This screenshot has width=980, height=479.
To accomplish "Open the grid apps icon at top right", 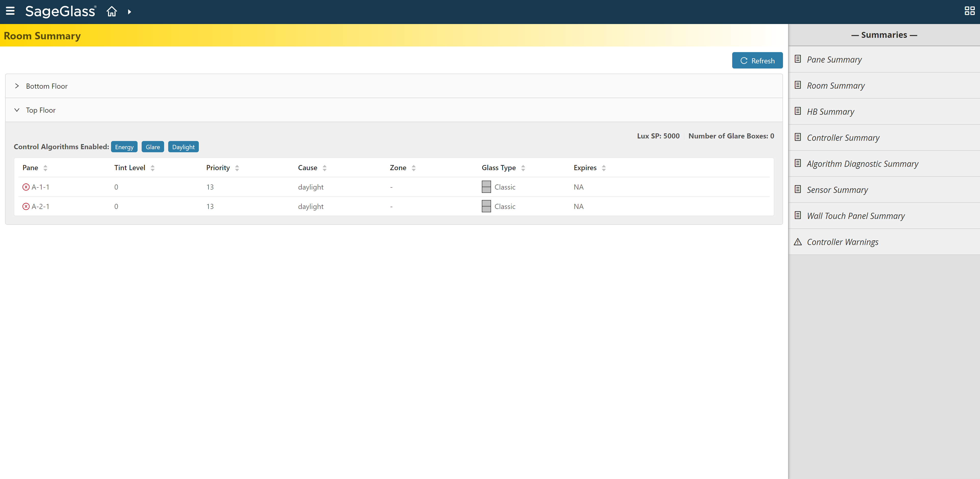I will click(x=969, y=11).
